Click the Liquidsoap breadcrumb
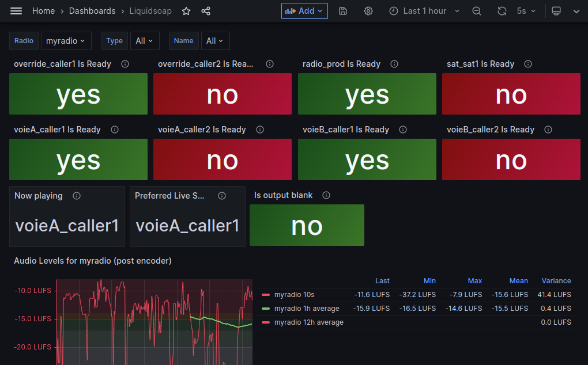Image resolution: width=588 pixels, height=365 pixels. 150,12
